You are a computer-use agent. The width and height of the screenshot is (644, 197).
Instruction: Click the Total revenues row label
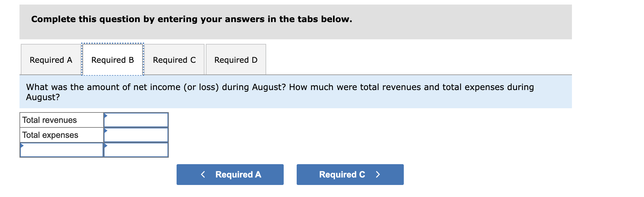click(x=49, y=120)
